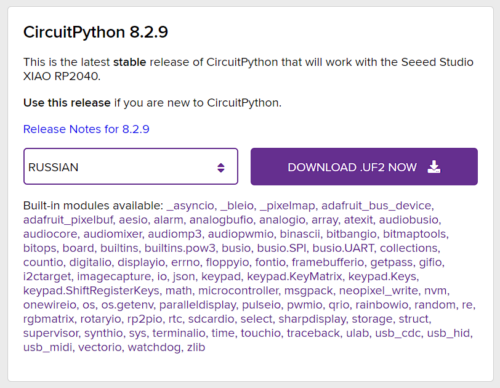
Task: Open the bitmaptools module link
Action: click(415, 234)
